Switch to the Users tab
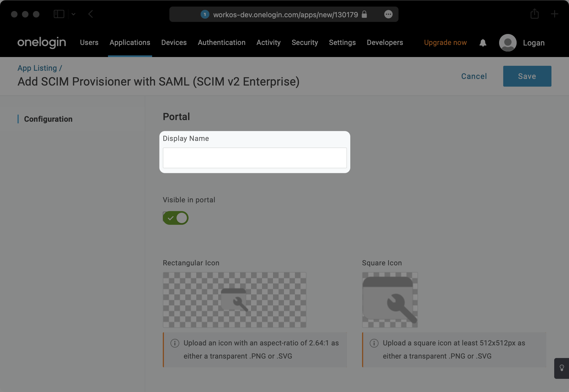 click(89, 43)
